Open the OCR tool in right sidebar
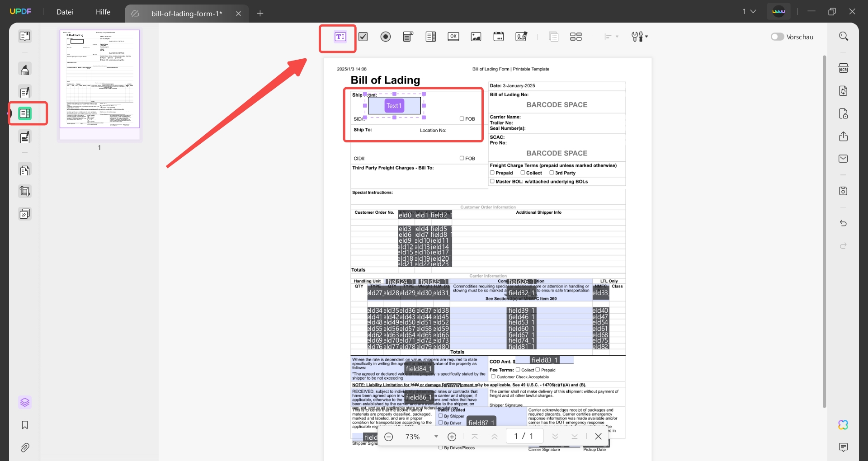The image size is (868, 461). [x=843, y=68]
